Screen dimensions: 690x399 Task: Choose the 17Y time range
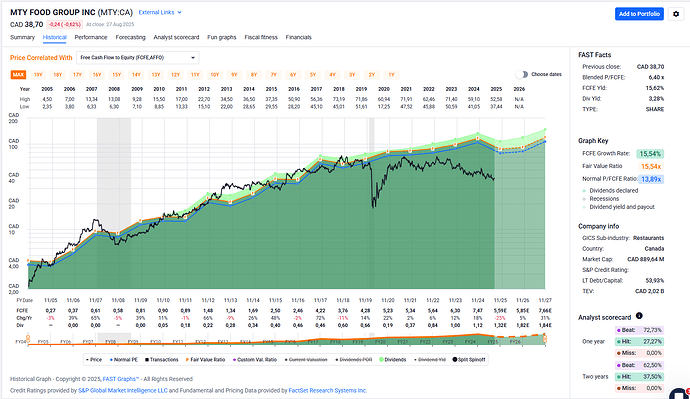(77, 75)
